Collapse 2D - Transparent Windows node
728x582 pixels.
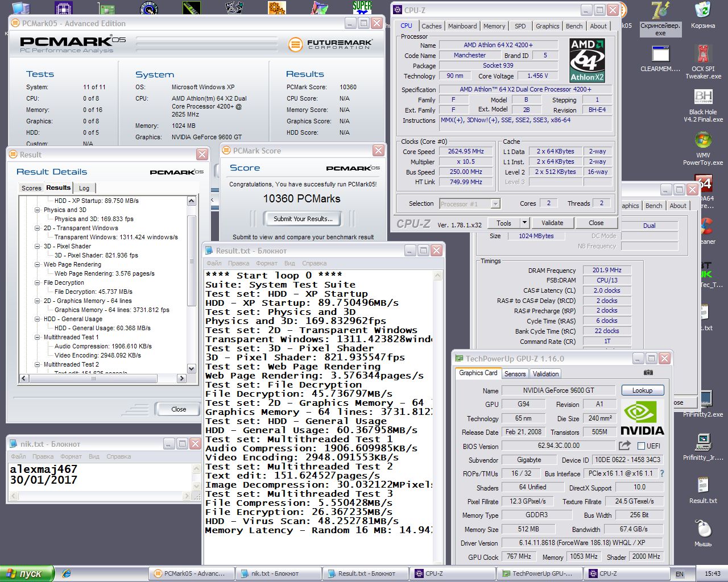[37, 228]
